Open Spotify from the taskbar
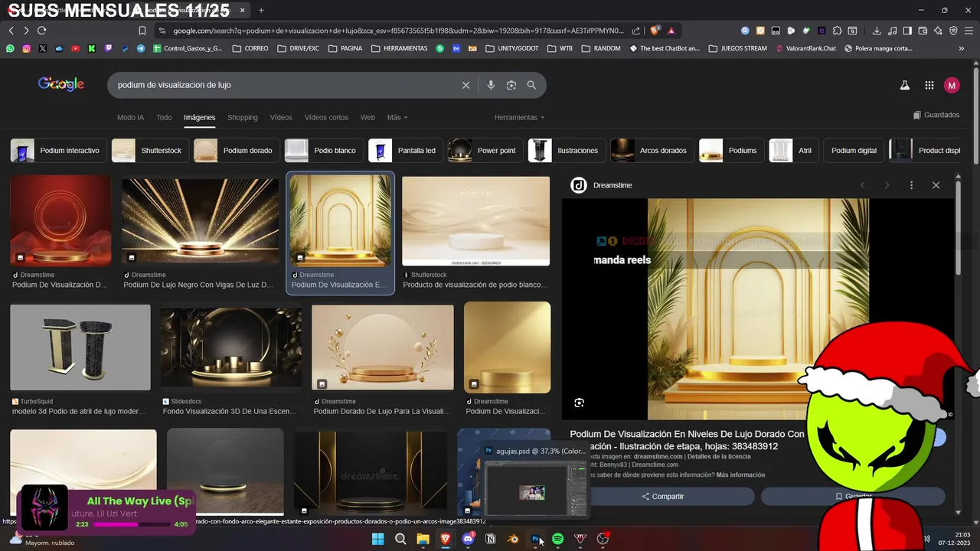 pyautogui.click(x=558, y=539)
